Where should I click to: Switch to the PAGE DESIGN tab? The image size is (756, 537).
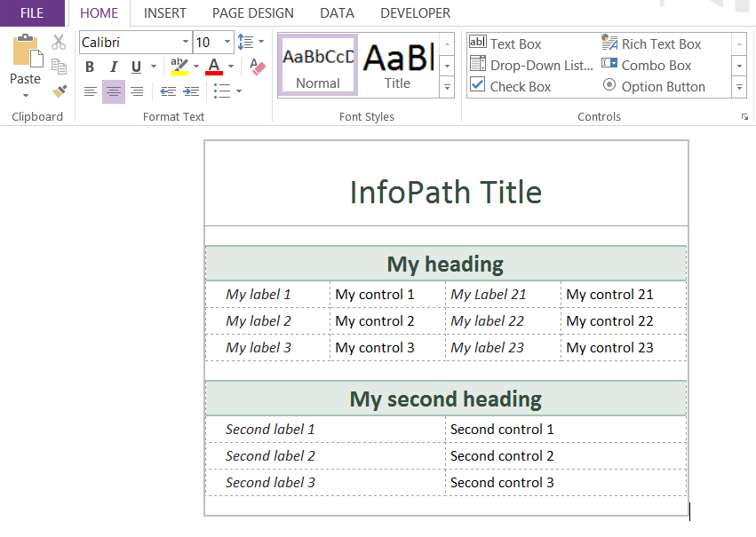[x=252, y=13]
